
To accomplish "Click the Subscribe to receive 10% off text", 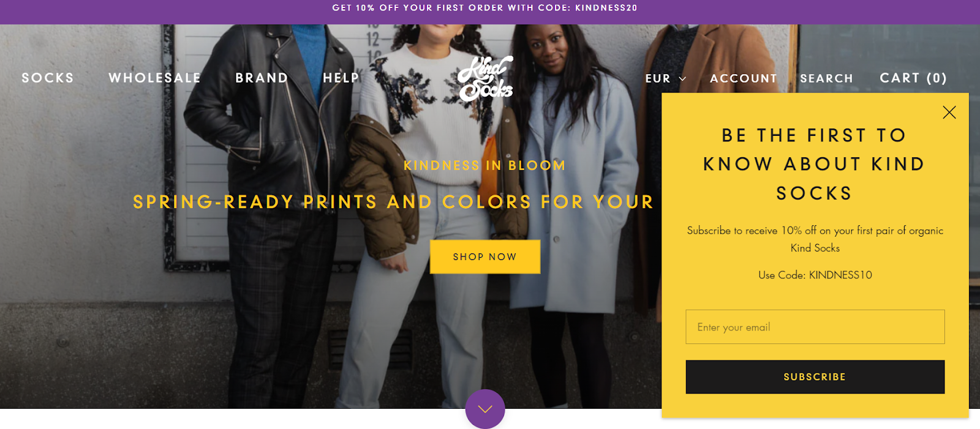I will pyautogui.click(x=815, y=239).
